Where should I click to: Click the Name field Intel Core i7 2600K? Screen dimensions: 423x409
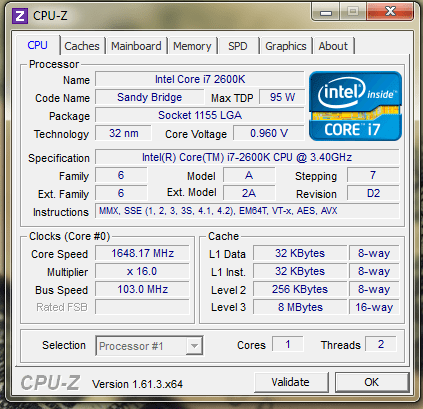point(200,79)
